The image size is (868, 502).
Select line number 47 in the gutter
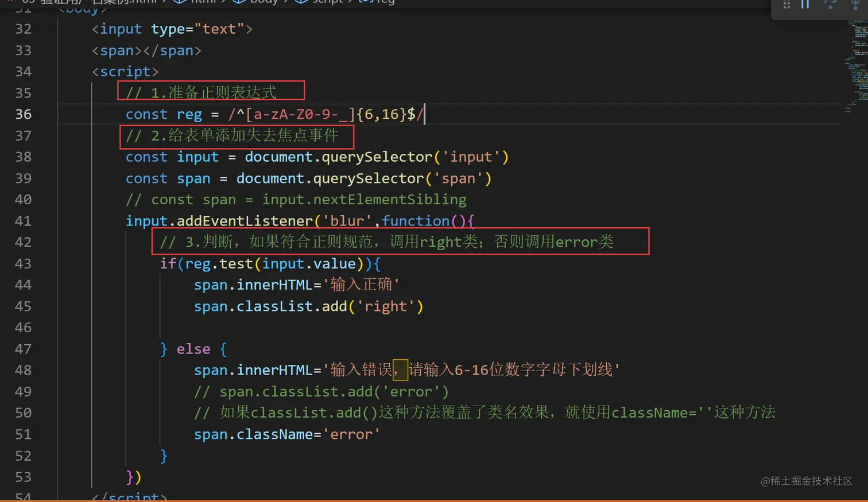click(24, 349)
